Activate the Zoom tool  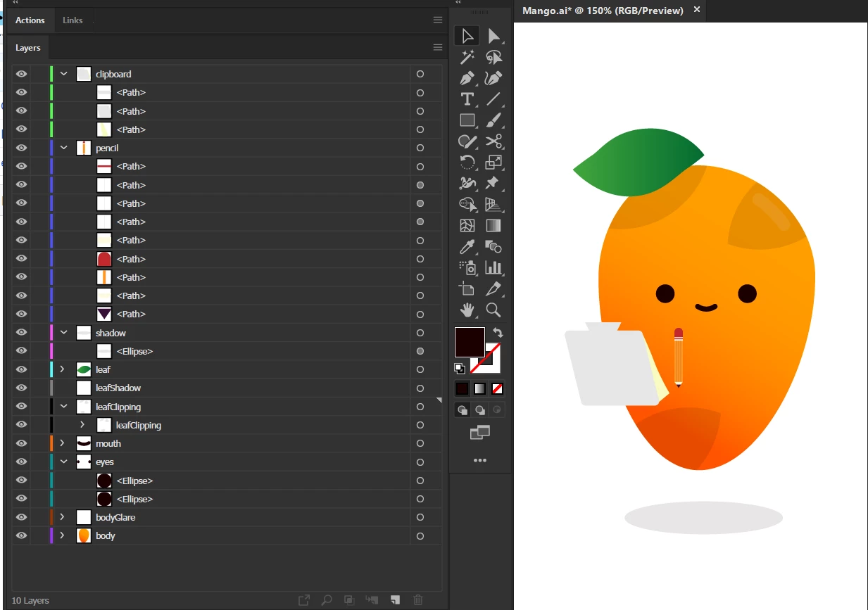coord(493,310)
